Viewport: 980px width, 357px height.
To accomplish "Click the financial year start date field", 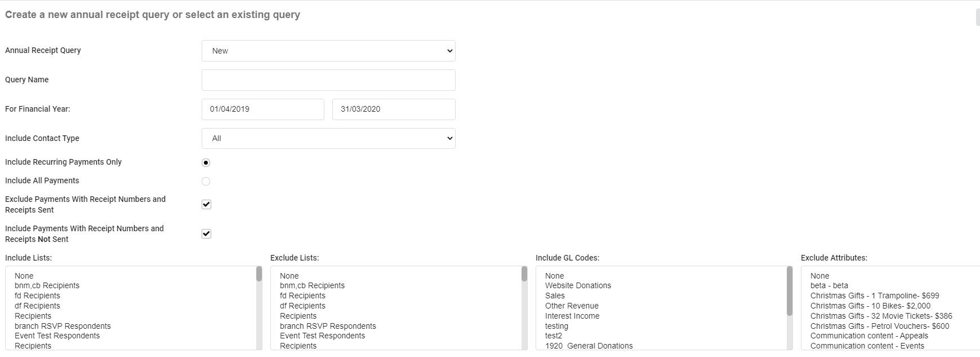I will pyautogui.click(x=262, y=109).
